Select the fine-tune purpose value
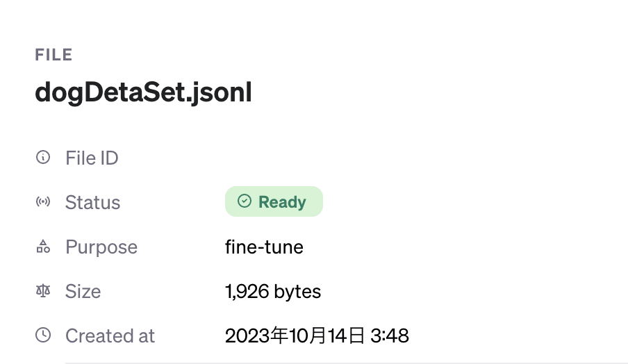628x364 pixels. (264, 247)
